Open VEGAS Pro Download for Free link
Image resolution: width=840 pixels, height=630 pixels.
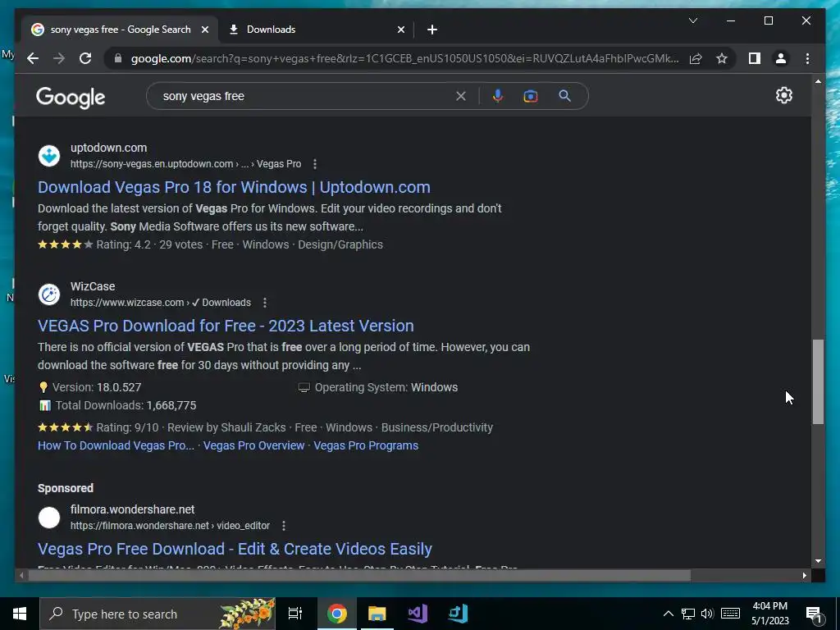[226, 326]
